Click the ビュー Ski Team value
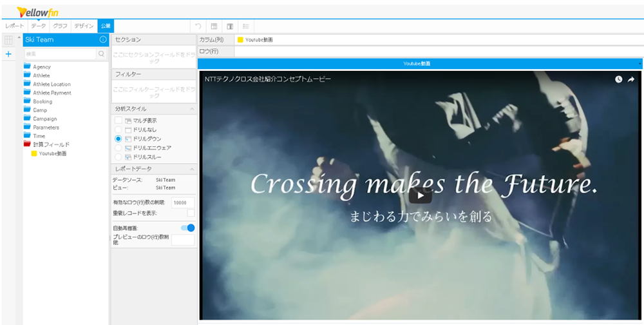 [166, 188]
